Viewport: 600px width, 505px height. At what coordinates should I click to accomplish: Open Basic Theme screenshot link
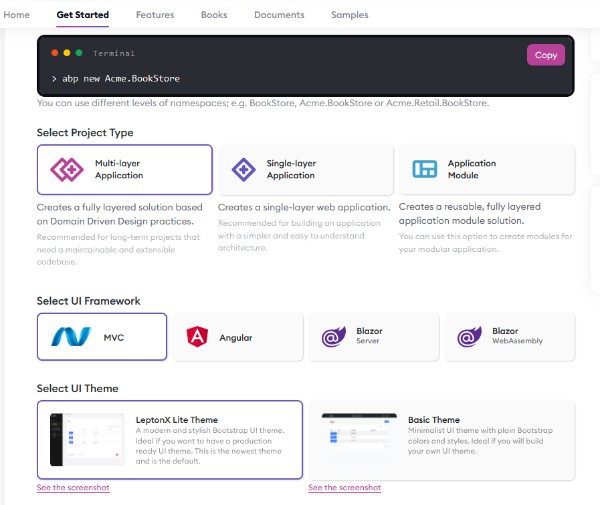click(344, 488)
